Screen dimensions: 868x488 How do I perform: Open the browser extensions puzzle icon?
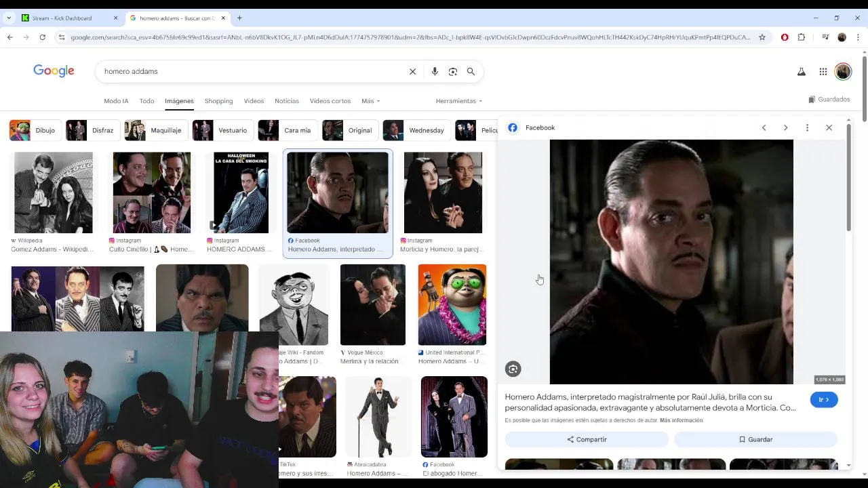[801, 37]
